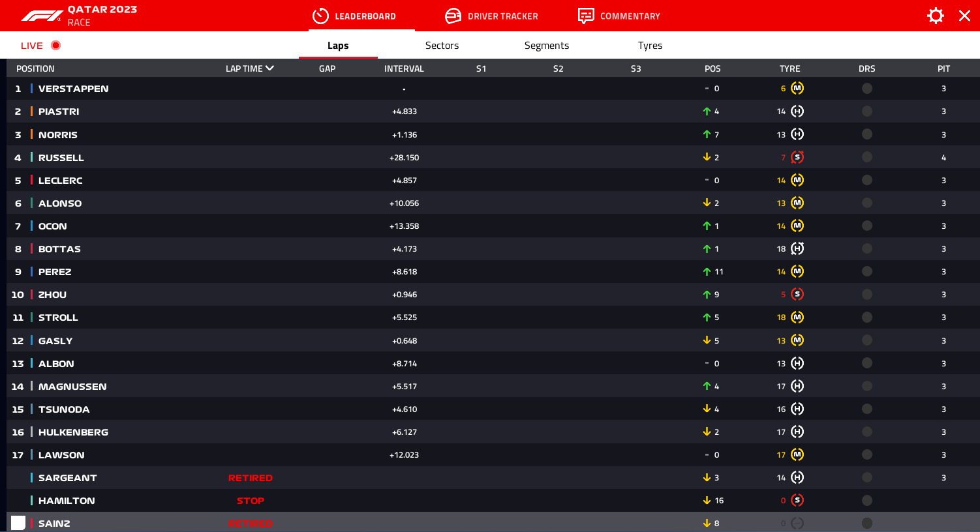Screen dimensions: 980x532
Task: Click Leclerc's medium tyre icon
Action: (797, 180)
